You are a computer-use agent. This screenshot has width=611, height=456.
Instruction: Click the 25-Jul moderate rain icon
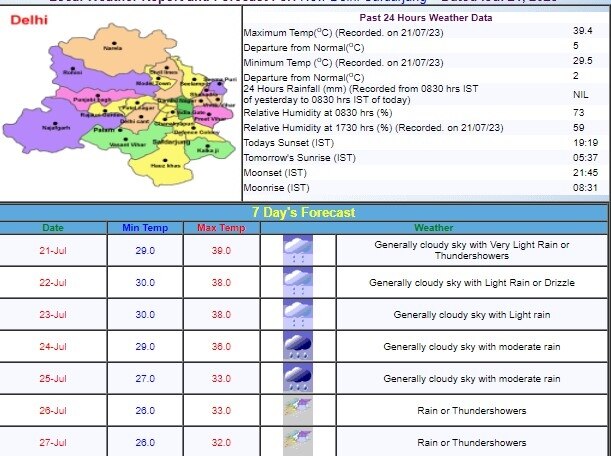coord(298,379)
